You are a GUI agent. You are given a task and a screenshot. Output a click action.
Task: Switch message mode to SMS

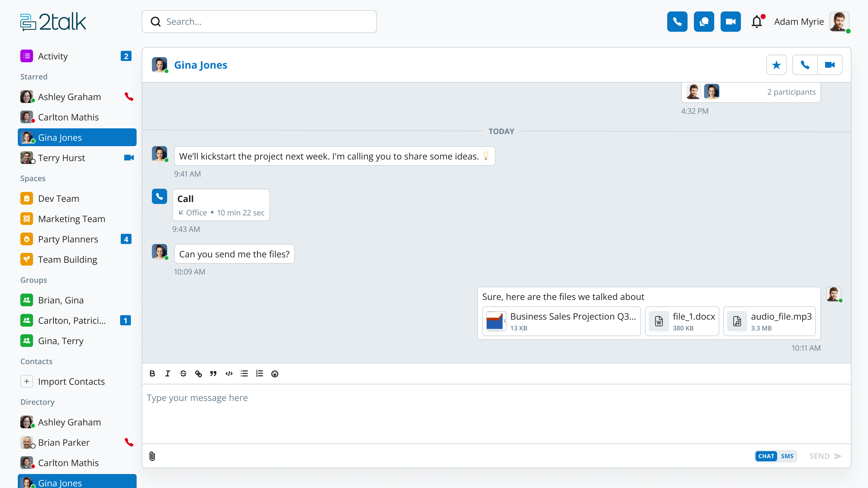[787, 456]
